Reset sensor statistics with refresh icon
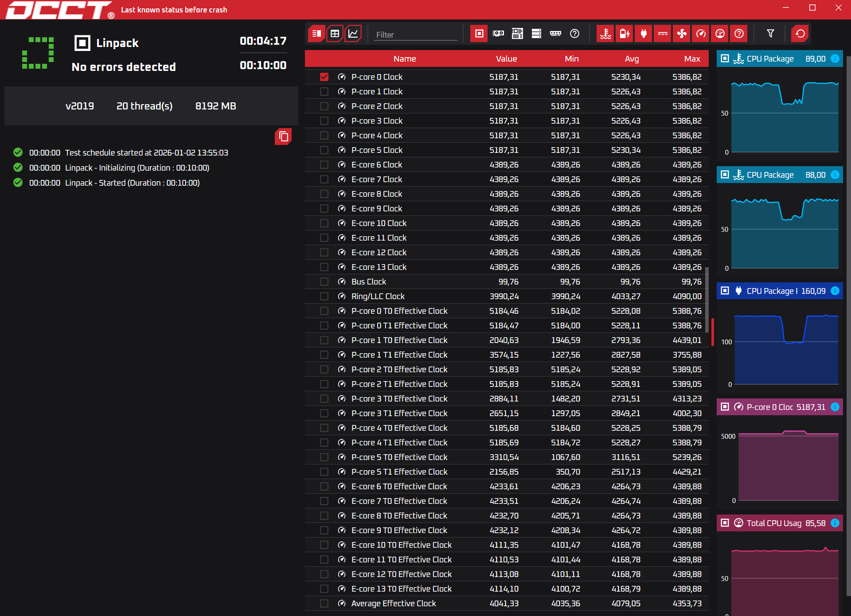This screenshot has width=851, height=616. (800, 34)
